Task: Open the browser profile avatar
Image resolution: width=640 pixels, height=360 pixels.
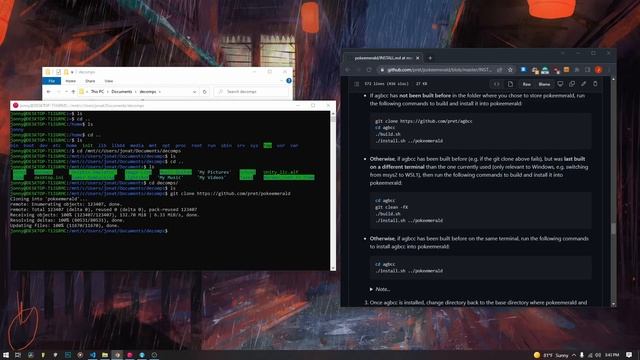Action: (x=598, y=70)
